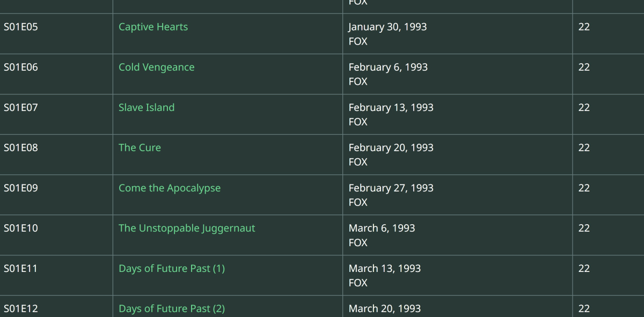Click the S01E10 episode number cell
644x317 pixels.
click(21, 228)
